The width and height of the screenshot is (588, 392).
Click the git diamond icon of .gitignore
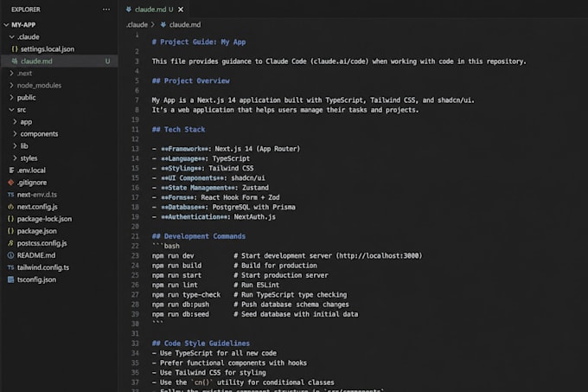coord(11,183)
